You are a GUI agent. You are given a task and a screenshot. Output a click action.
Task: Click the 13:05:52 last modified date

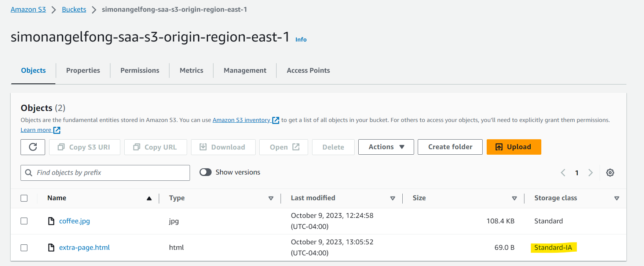(x=332, y=247)
